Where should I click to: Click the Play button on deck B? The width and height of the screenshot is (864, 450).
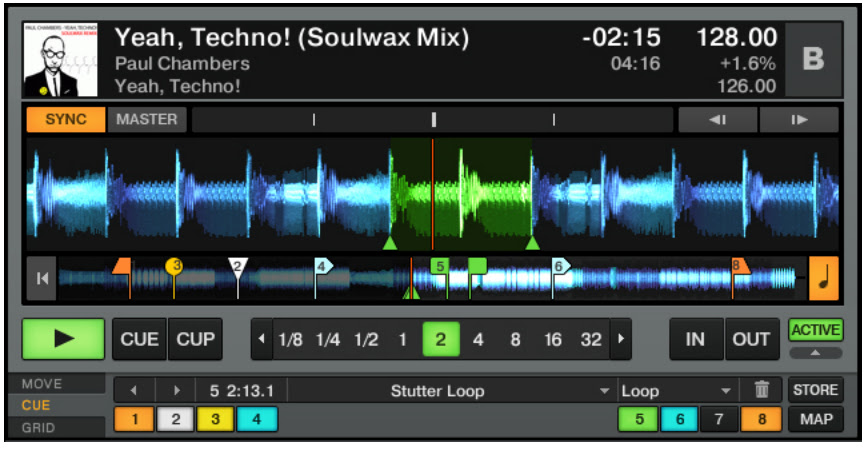pyautogui.click(x=63, y=339)
